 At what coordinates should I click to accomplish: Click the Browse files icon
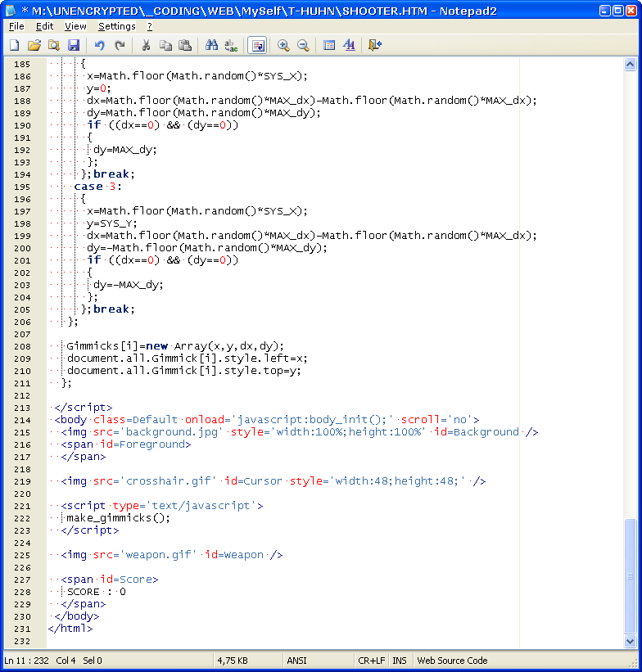54,45
